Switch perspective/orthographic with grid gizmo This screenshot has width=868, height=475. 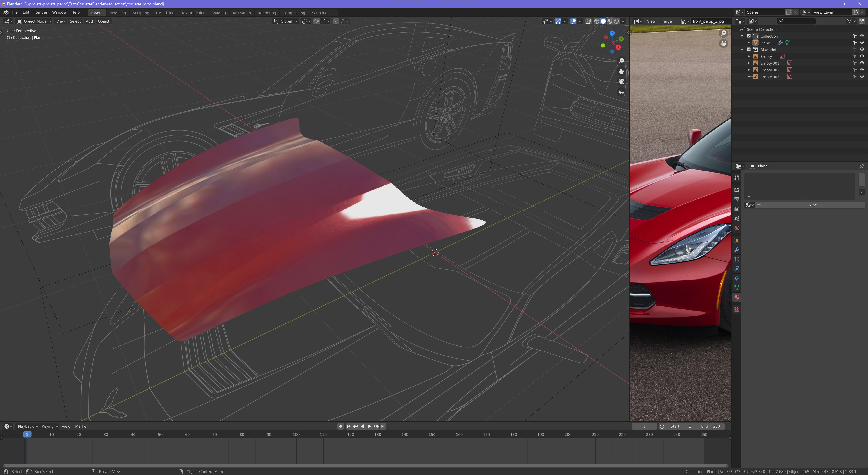point(621,92)
